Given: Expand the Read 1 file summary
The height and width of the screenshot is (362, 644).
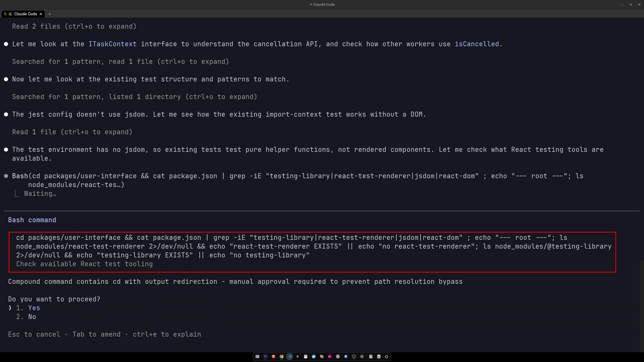Looking at the screenshot, I should pos(72,132).
